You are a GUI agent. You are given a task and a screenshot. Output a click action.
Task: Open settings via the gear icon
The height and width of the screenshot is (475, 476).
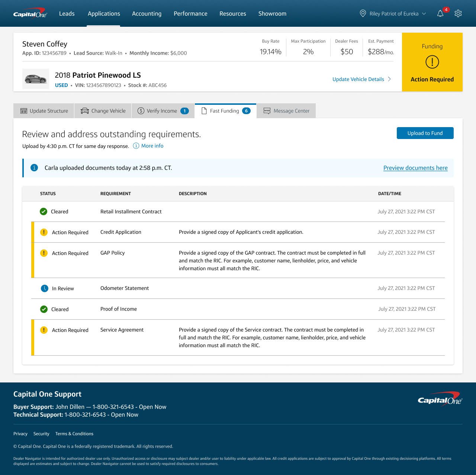click(458, 13)
